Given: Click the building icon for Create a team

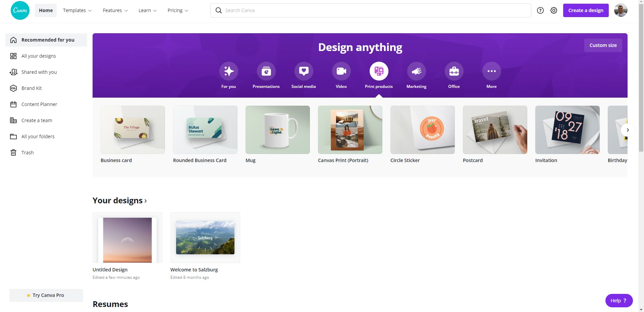Looking at the screenshot, I should [x=13, y=120].
